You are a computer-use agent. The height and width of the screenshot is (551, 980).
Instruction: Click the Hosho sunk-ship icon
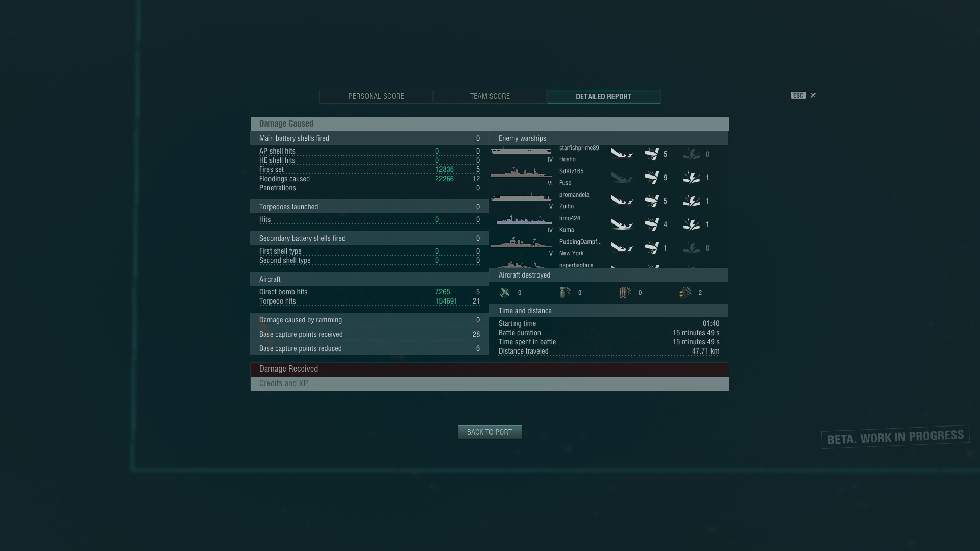tap(622, 154)
